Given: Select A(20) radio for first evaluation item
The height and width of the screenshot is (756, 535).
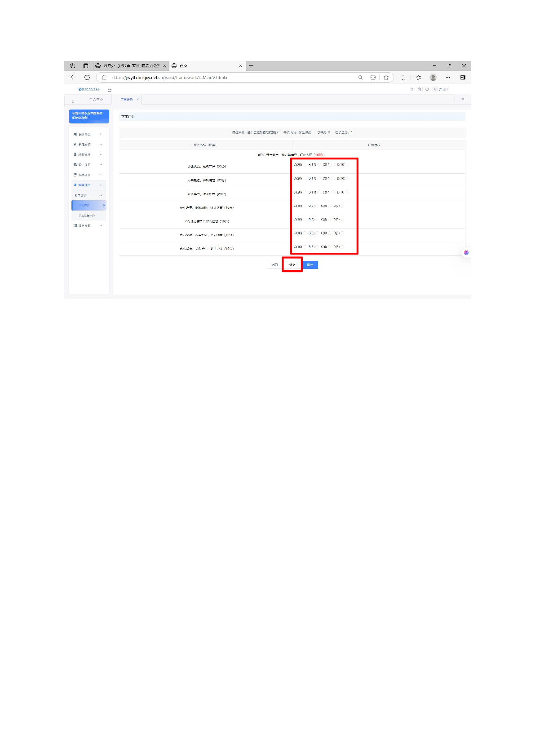Looking at the screenshot, I should [x=305, y=165].
